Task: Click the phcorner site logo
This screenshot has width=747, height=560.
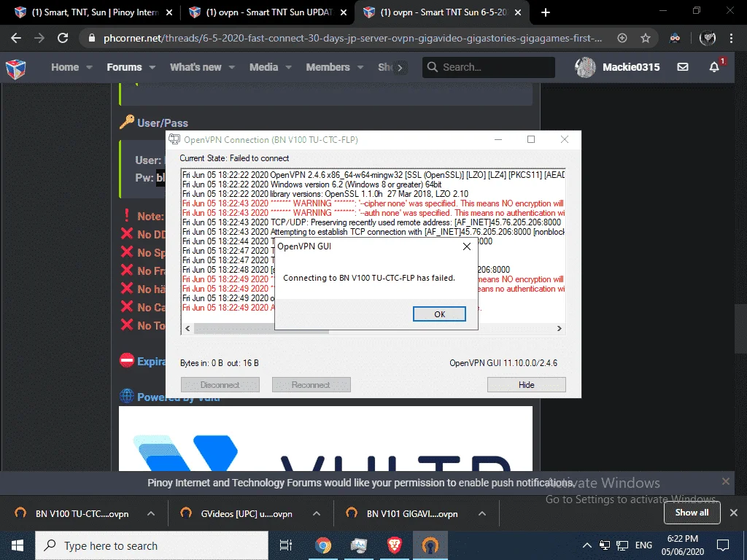Action: 16,68
